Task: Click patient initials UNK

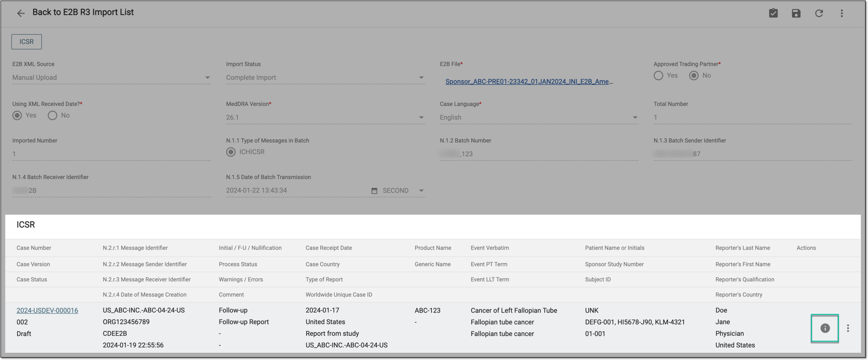Action: [592, 310]
